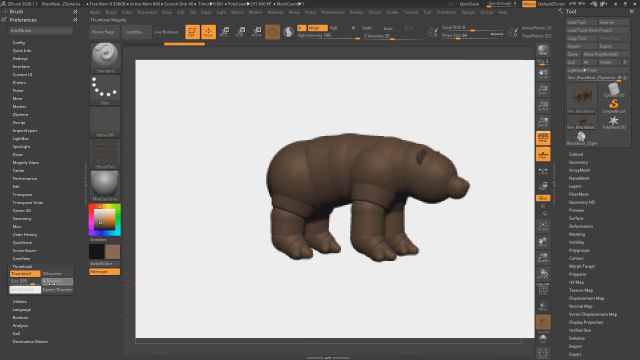
Task: Click the Solo mode icon
Action: [543, 338]
